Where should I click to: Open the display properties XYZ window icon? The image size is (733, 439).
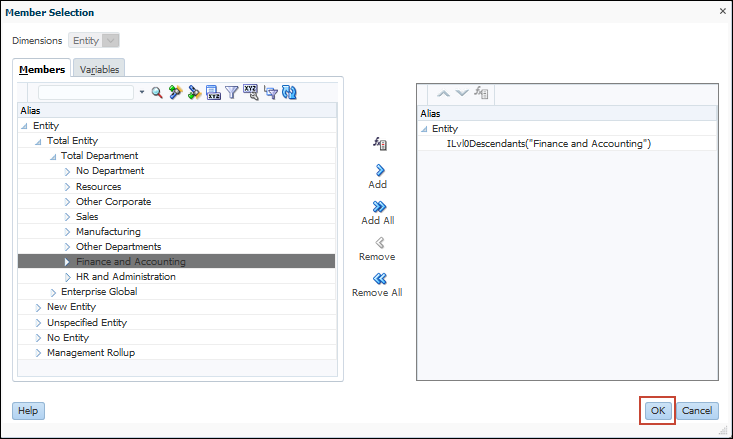click(213, 93)
